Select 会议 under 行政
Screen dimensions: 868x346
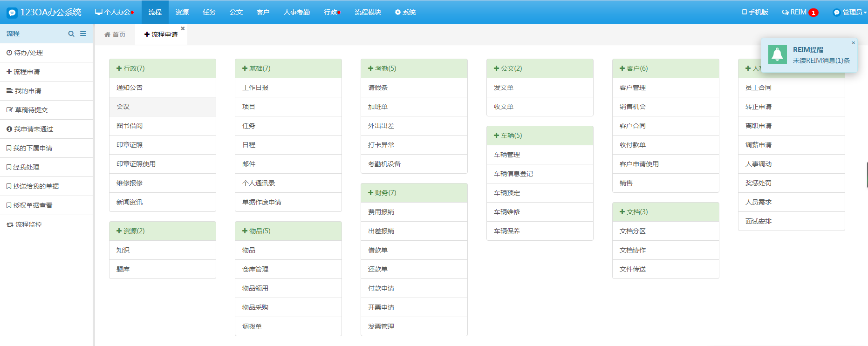pyautogui.click(x=123, y=107)
